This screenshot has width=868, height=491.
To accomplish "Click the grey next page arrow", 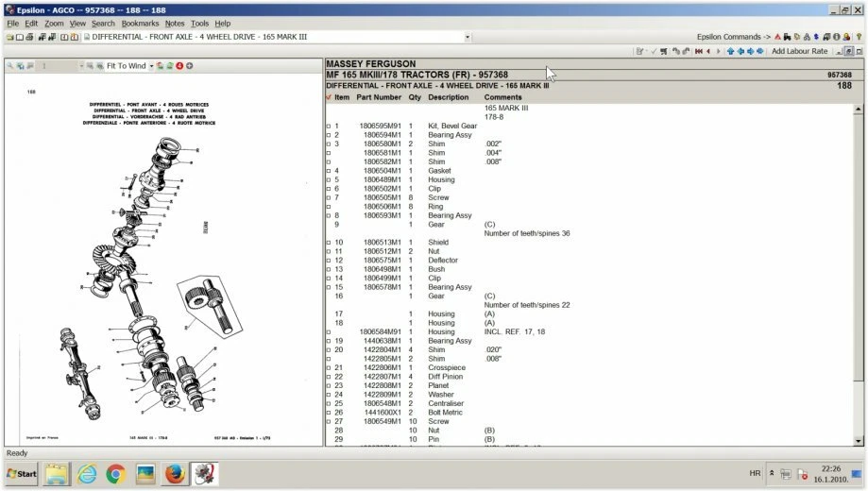I will tap(719, 51).
